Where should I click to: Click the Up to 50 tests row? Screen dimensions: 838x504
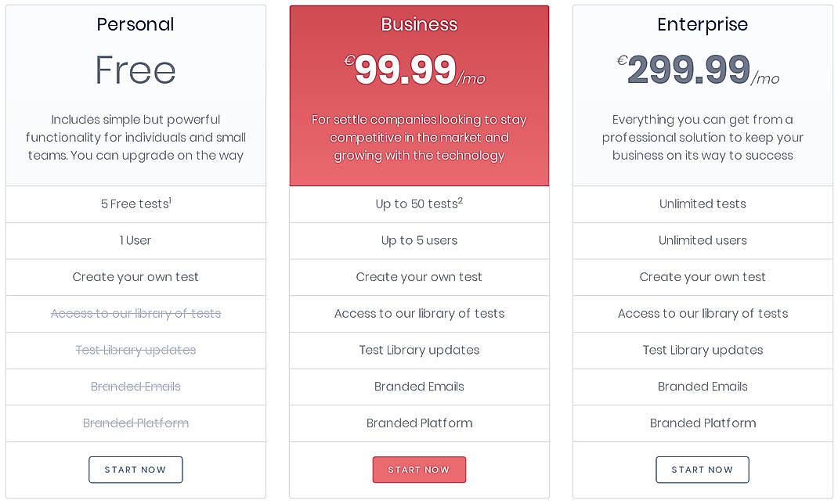tap(419, 203)
